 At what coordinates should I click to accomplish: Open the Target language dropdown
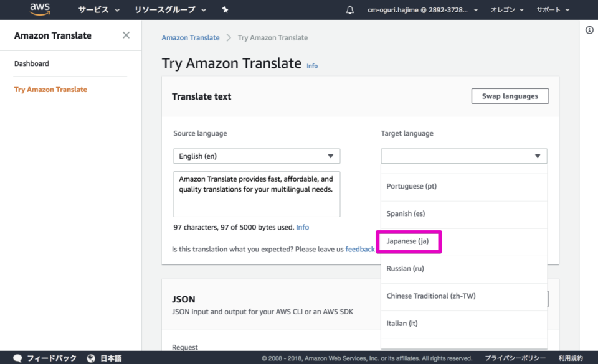pyautogui.click(x=463, y=156)
